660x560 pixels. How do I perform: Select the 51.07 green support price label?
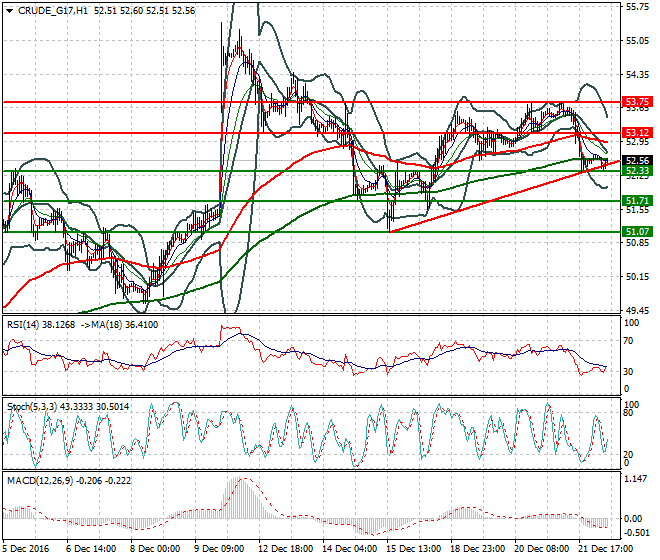(x=637, y=232)
